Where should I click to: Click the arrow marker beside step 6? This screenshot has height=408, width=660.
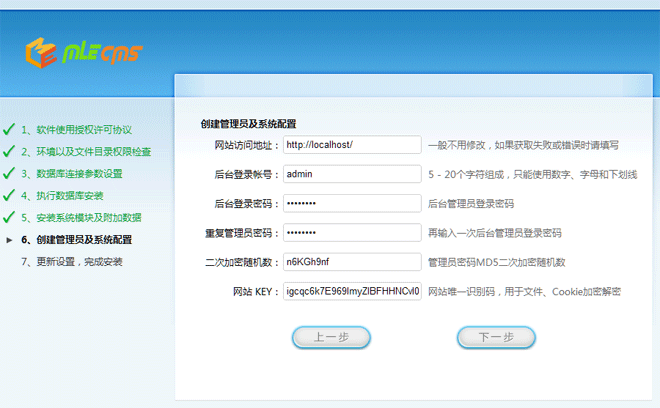pos(9,240)
